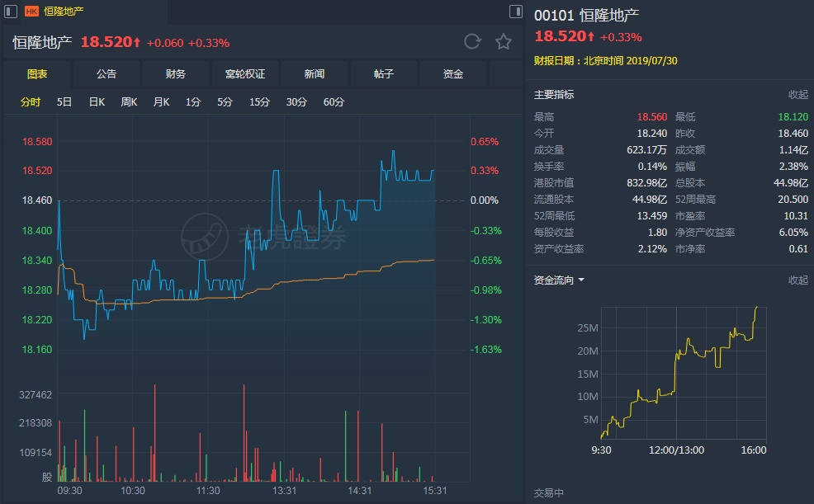
Task: Open the 财务 tab
Action: (x=176, y=74)
